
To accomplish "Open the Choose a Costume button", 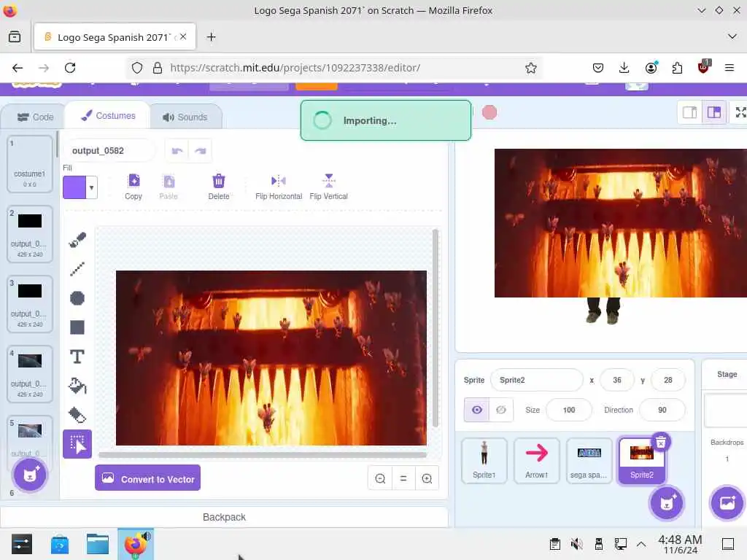I will 30,475.
